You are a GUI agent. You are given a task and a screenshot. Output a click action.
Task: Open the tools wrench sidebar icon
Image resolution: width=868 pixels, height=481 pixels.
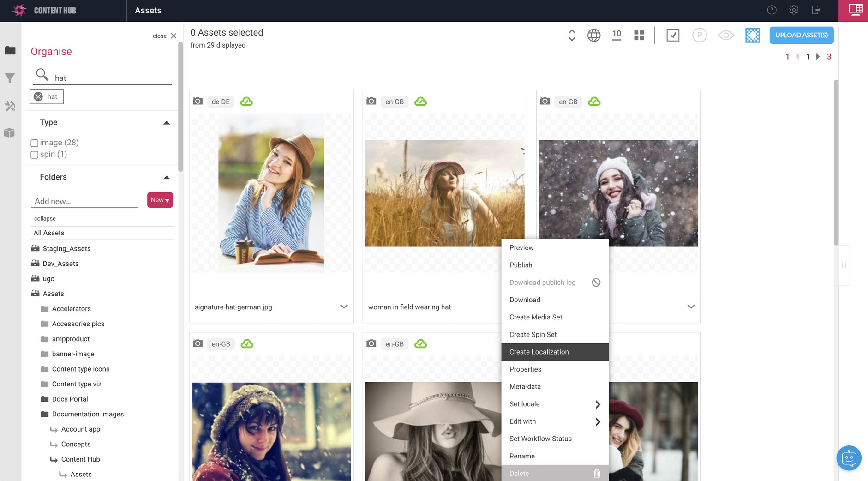[x=10, y=106]
